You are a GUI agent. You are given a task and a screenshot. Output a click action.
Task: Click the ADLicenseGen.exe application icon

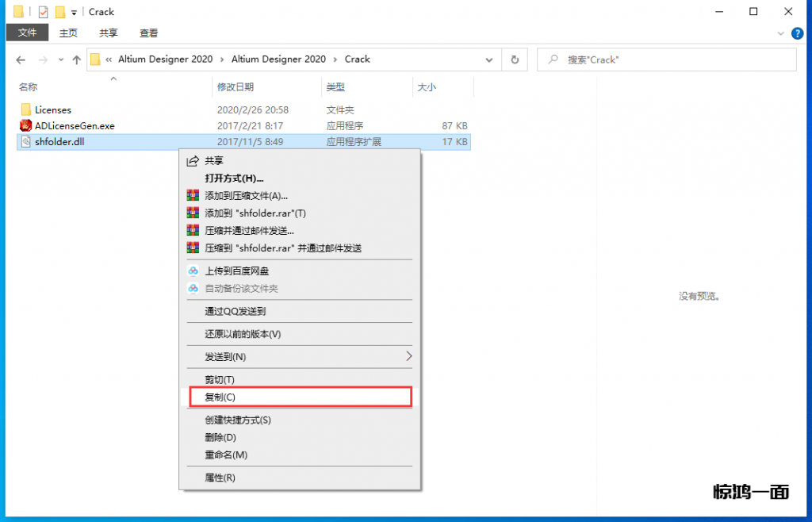pos(26,125)
